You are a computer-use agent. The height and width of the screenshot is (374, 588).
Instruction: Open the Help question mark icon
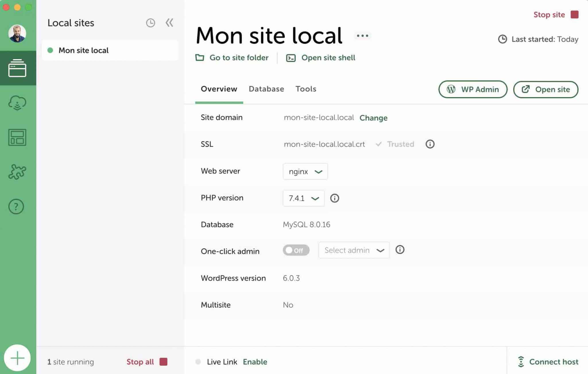click(16, 207)
